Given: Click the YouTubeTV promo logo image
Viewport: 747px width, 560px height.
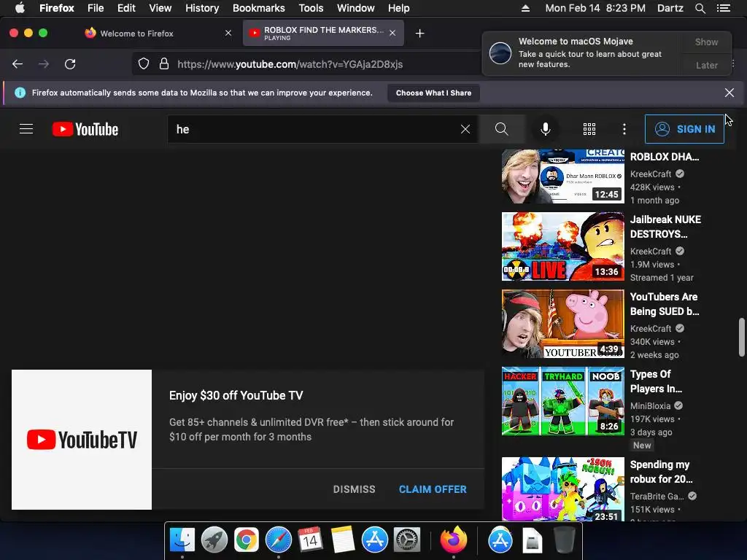Looking at the screenshot, I should pos(82,440).
